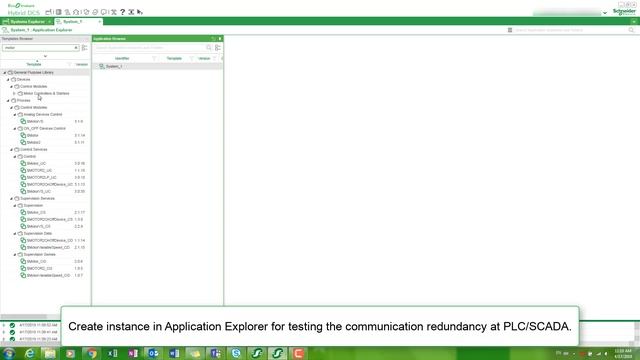
Task: Collapse the Process folder node
Action: 8,100
